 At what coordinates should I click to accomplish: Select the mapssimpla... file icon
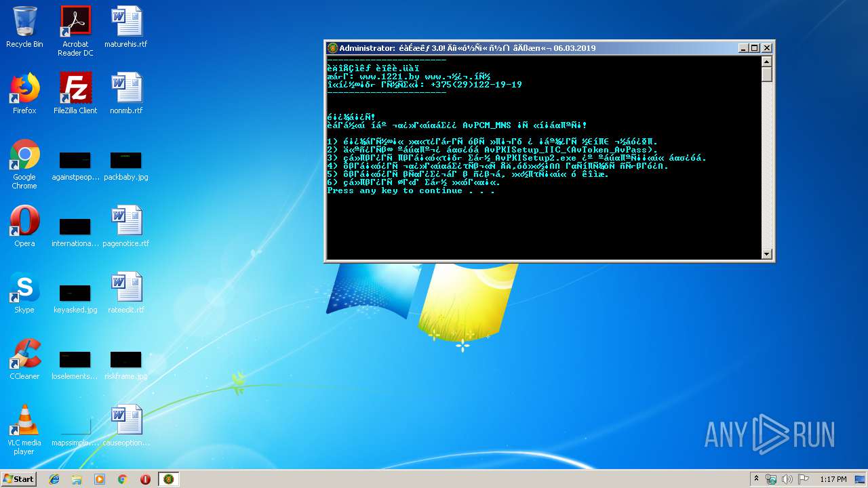point(75,431)
